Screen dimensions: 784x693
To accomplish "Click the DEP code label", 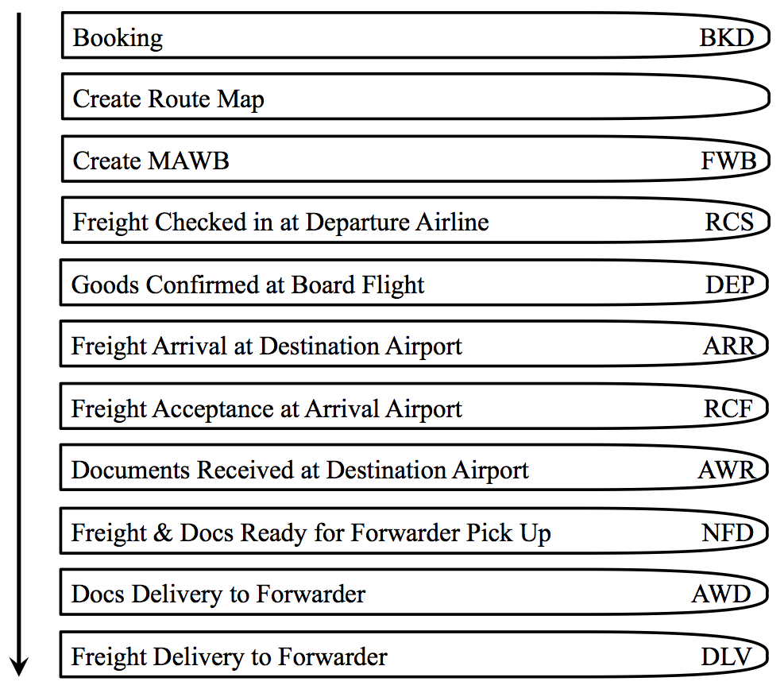I will click(x=728, y=285).
